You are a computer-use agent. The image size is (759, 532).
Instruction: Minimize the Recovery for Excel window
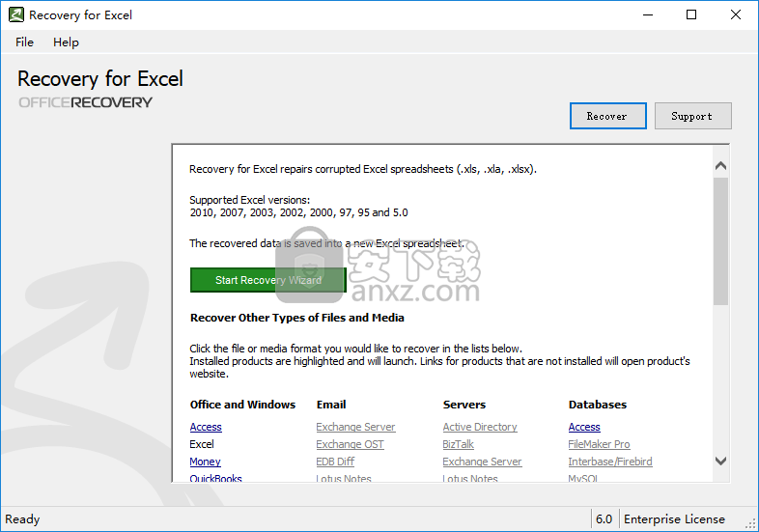pos(648,15)
